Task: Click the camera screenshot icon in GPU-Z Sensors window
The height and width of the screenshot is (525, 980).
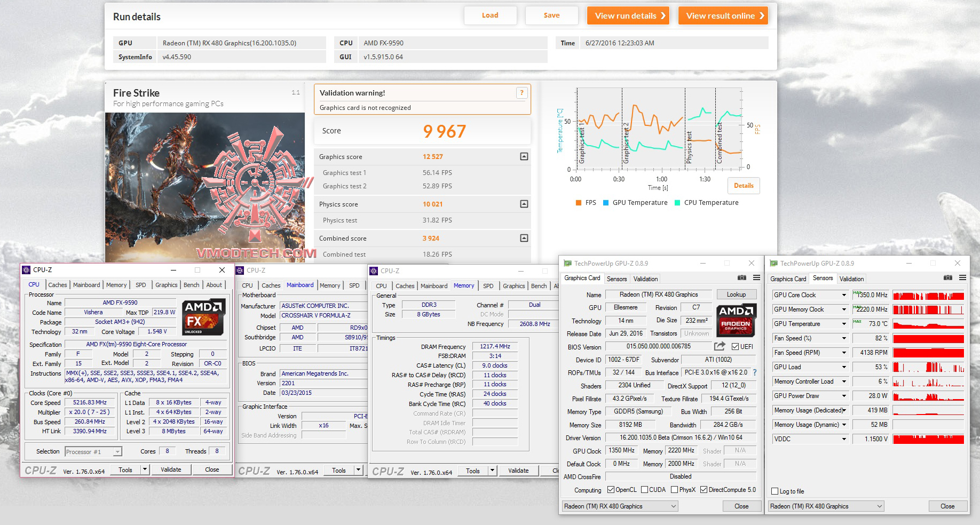Action: point(948,278)
